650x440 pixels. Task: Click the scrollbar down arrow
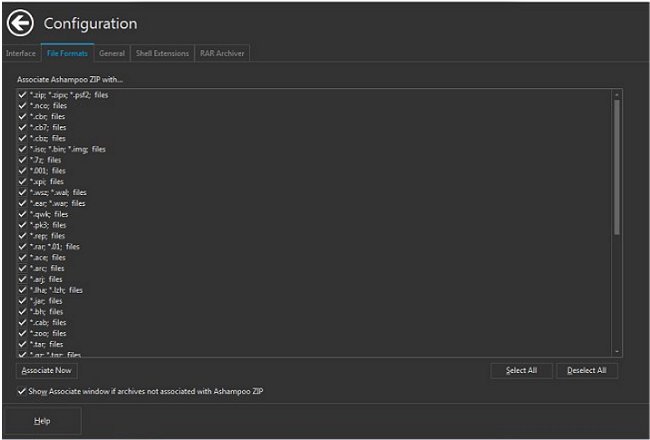click(617, 352)
